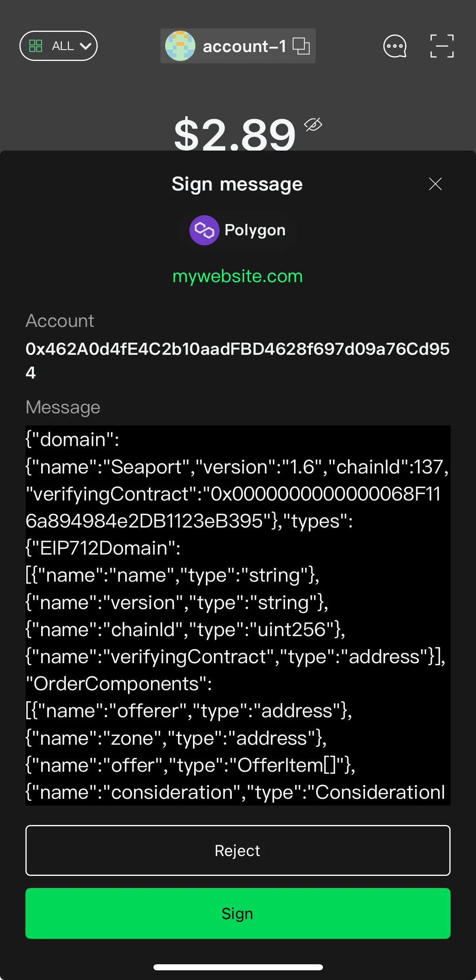Hide the $2.89 balance with eye toggle

point(313,125)
